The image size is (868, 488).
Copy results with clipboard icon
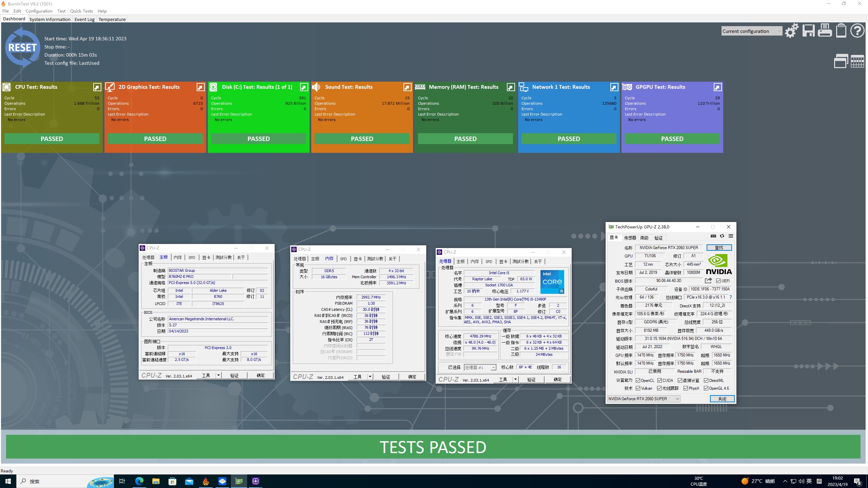[x=841, y=30]
